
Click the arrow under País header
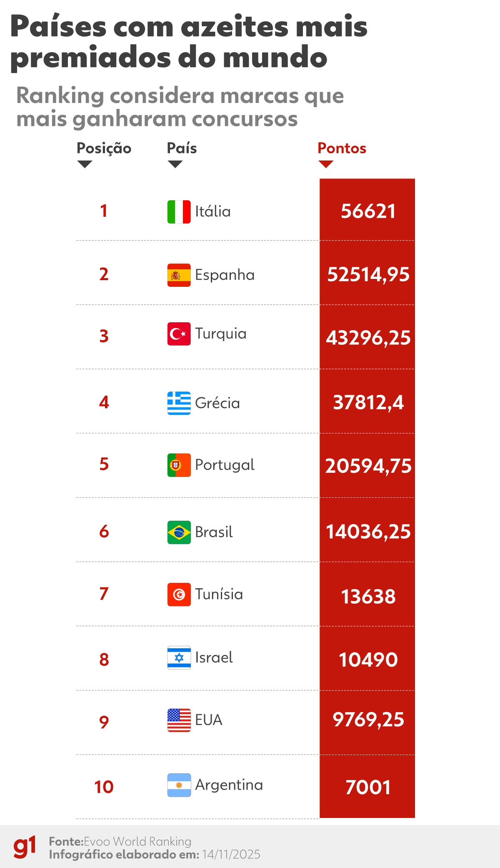[x=175, y=165]
